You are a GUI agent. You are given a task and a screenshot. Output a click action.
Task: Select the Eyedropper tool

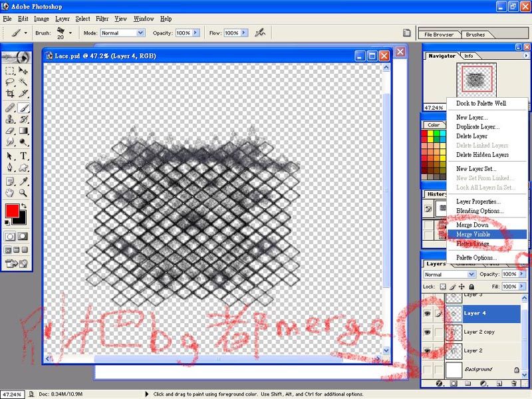coord(23,182)
